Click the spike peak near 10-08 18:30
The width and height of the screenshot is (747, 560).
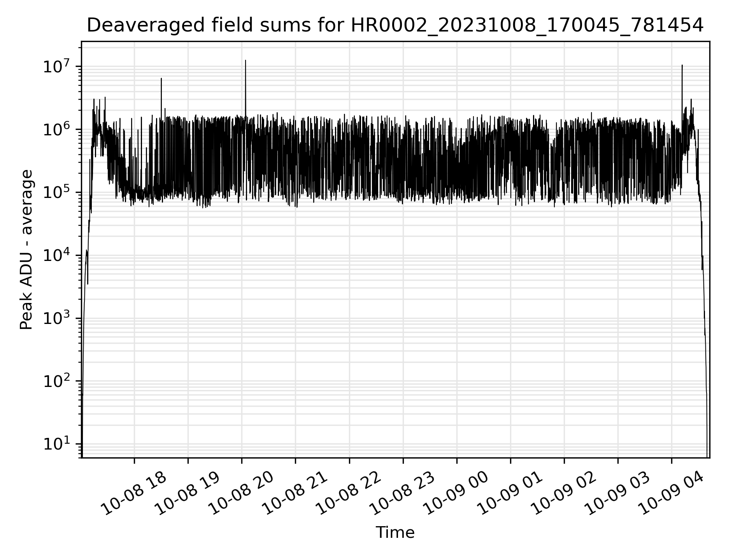[x=161, y=79]
